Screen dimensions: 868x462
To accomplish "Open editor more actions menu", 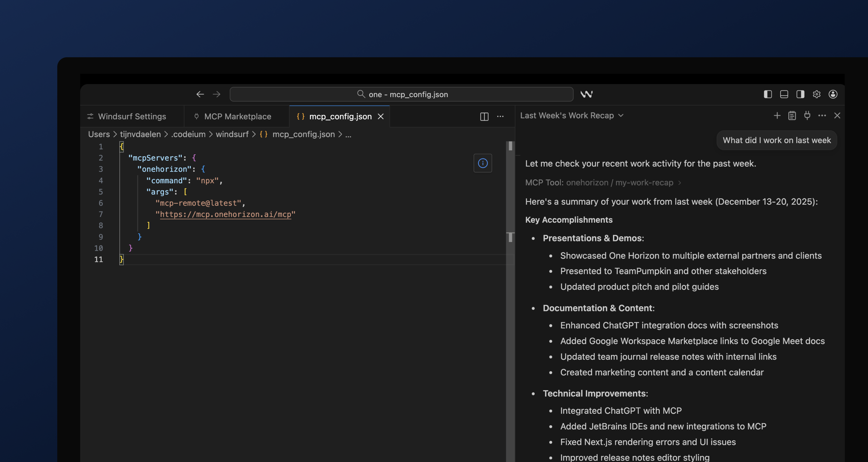I will pyautogui.click(x=500, y=117).
